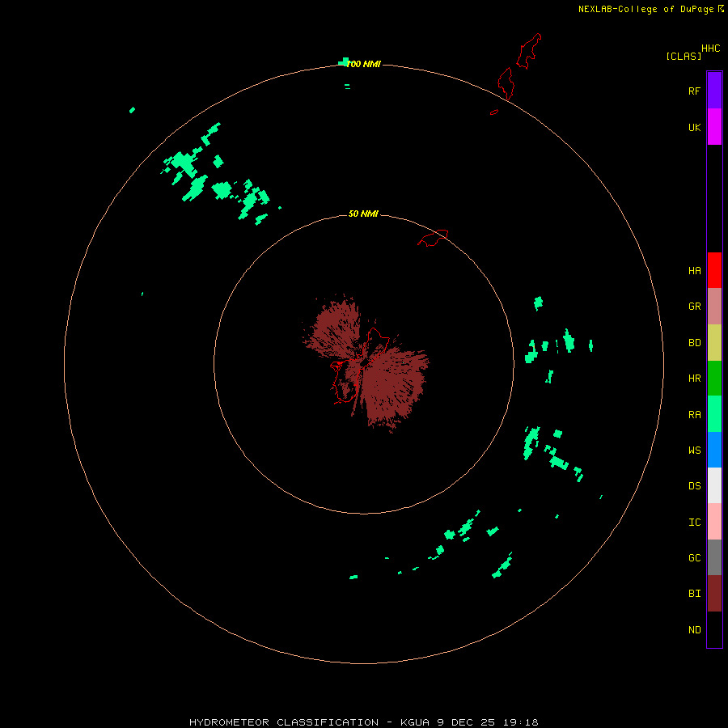Click the '19:18' timestamp text
Image resolution: width=728 pixels, height=728 pixels.
(x=521, y=722)
